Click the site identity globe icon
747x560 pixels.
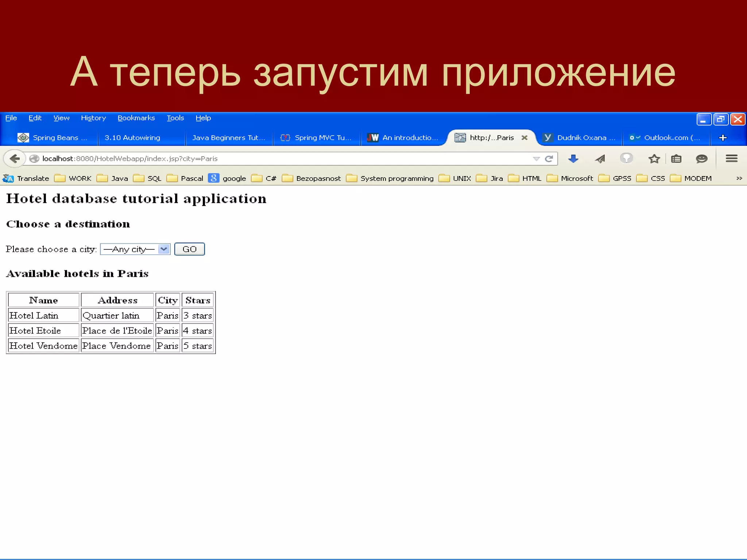34,159
